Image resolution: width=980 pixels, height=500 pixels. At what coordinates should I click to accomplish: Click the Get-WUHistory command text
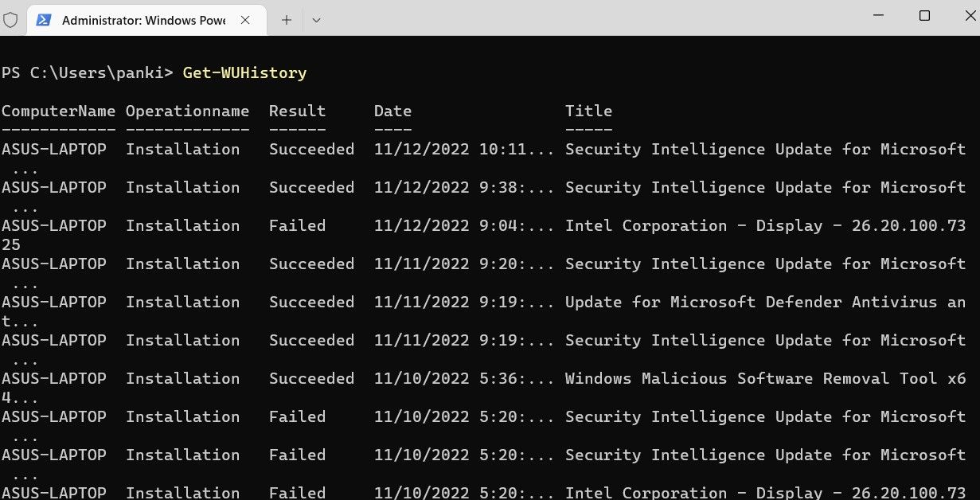(x=244, y=72)
